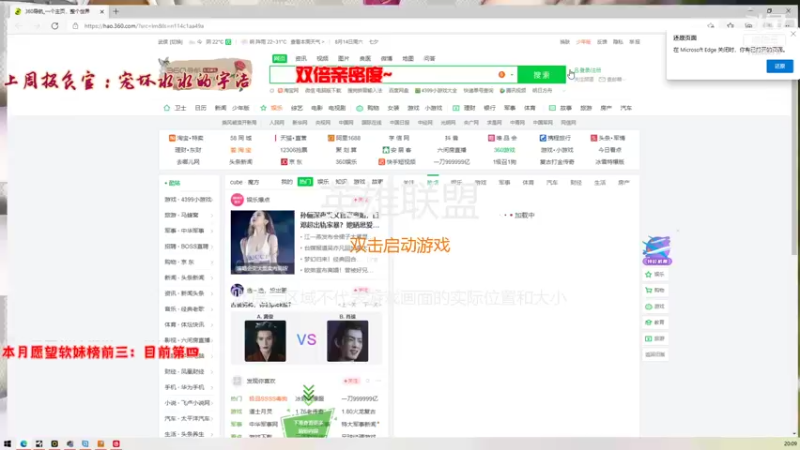Open the 电视剧 navigation link
Viewport: 800px width, 450px height.
tap(337, 108)
